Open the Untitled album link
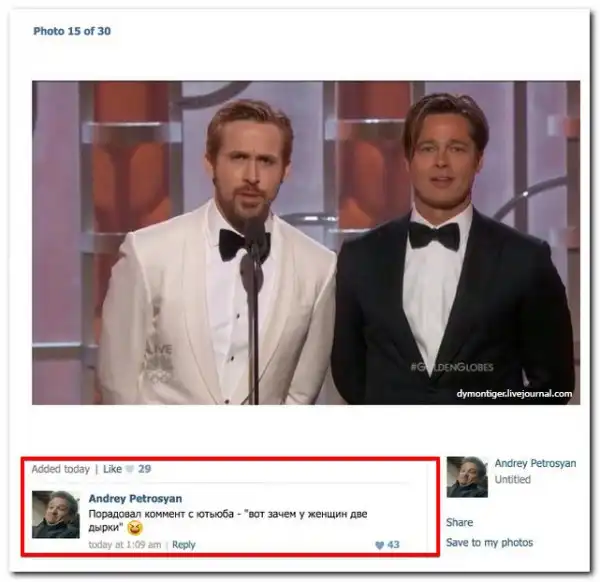 pyautogui.click(x=512, y=479)
